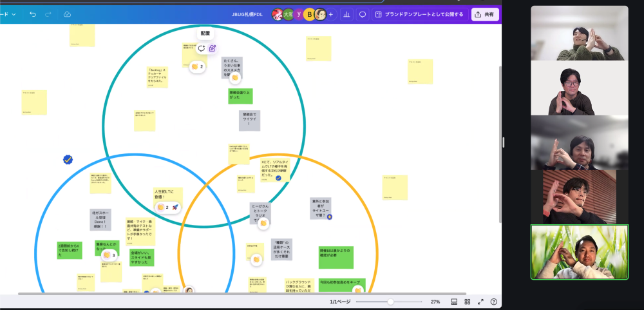The height and width of the screenshot is (310, 644).
Task: Select the 今回も初参加高めをキープ note
Action: pyautogui.click(x=342, y=286)
